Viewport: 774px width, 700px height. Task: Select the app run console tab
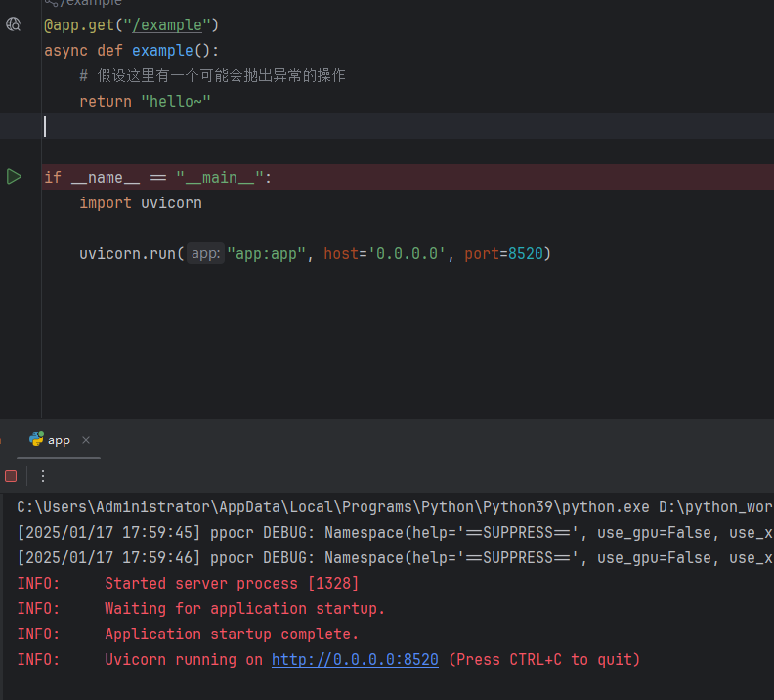(x=59, y=440)
